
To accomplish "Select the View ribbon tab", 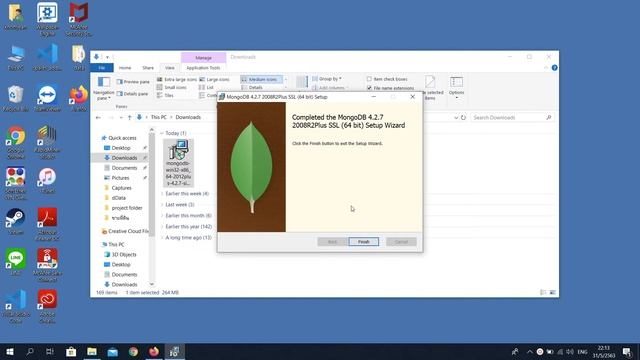I will point(169,68).
